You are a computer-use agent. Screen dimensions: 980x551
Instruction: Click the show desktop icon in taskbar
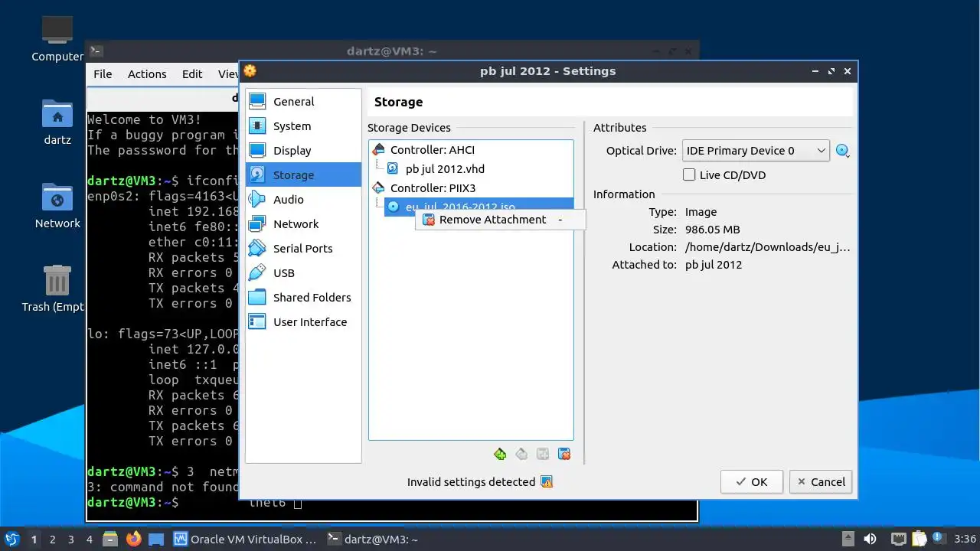point(156,539)
